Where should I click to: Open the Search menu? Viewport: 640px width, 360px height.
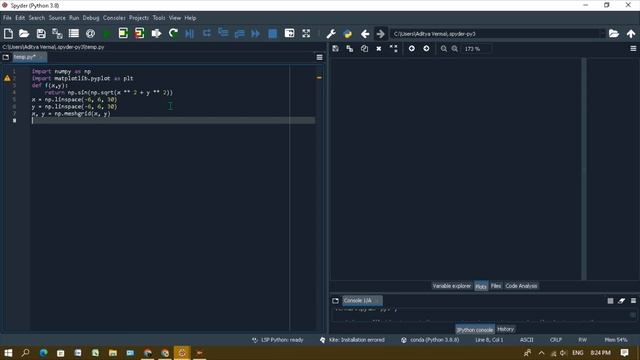(37, 18)
